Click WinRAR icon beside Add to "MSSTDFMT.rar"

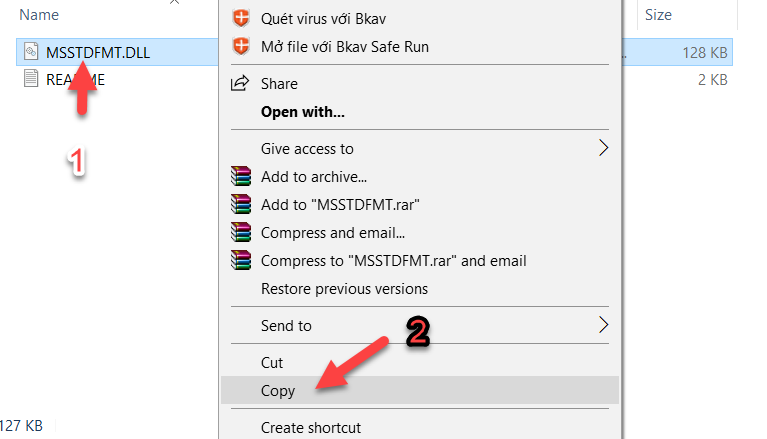[240, 205]
